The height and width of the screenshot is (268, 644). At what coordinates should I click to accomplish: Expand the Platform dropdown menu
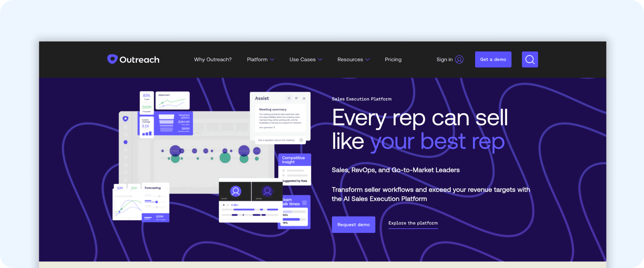260,59
